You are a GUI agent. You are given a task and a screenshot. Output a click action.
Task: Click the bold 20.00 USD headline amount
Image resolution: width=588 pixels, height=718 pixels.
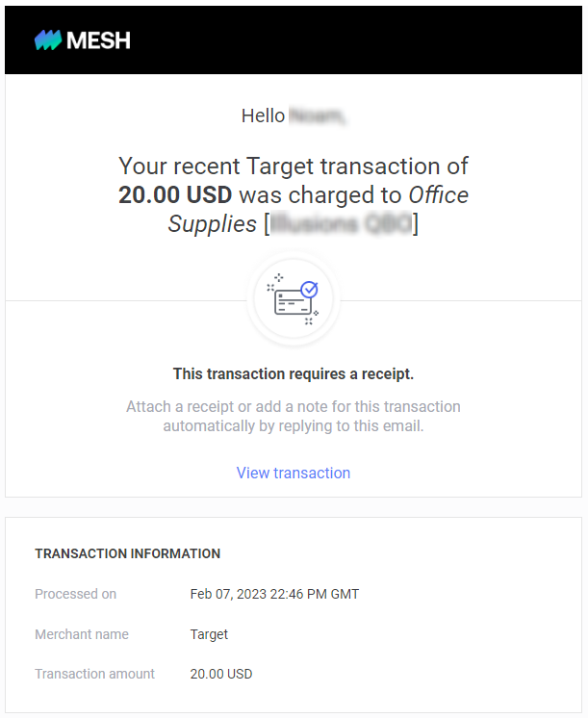click(x=175, y=195)
